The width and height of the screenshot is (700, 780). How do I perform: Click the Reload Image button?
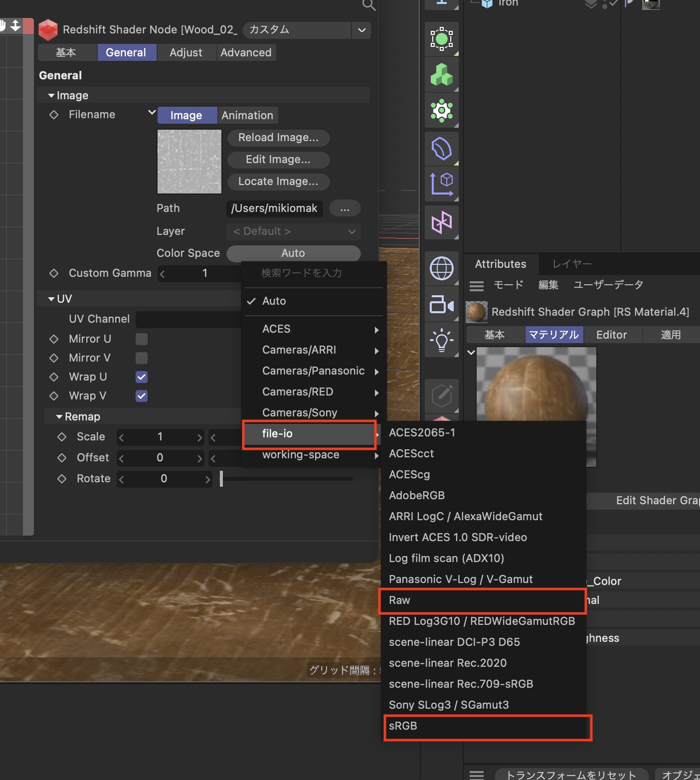click(278, 138)
